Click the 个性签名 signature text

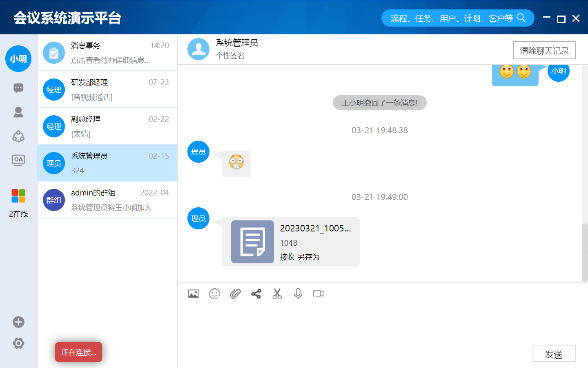click(230, 56)
